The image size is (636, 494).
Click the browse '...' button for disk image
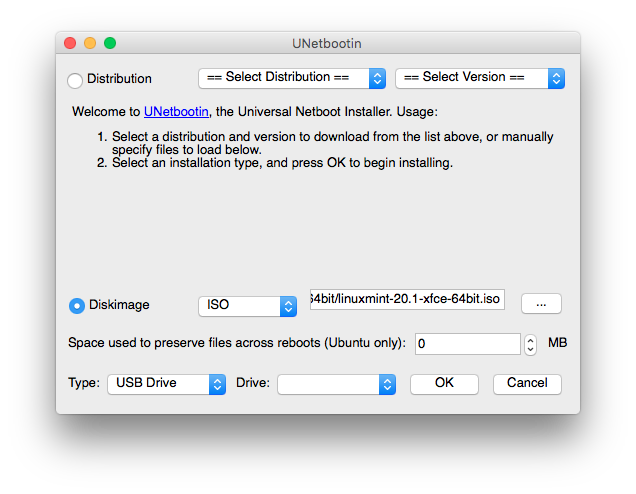(541, 303)
